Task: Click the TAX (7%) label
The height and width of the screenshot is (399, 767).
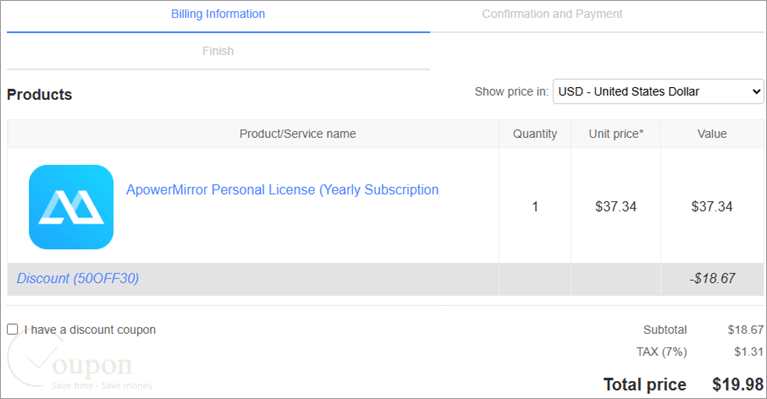Action: pos(661,352)
